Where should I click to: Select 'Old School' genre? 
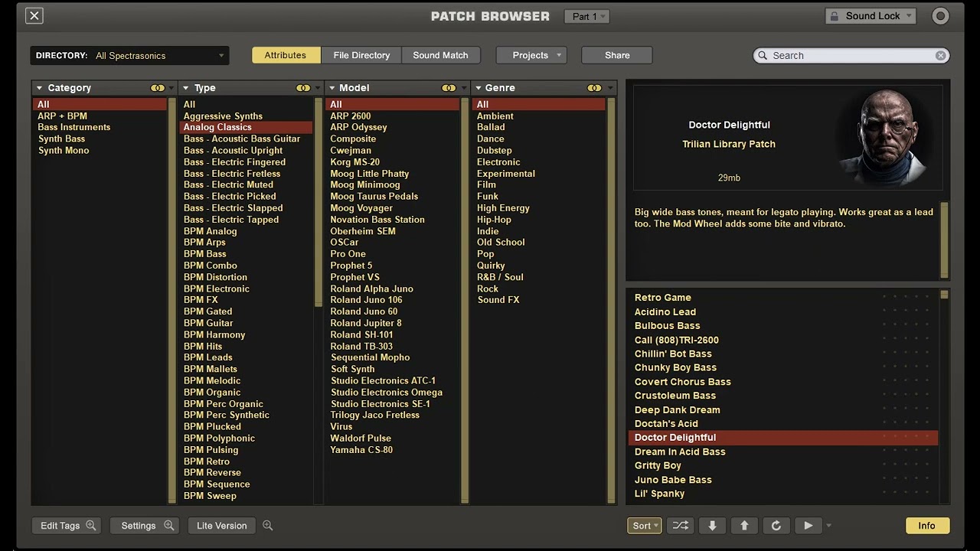coord(538,242)
